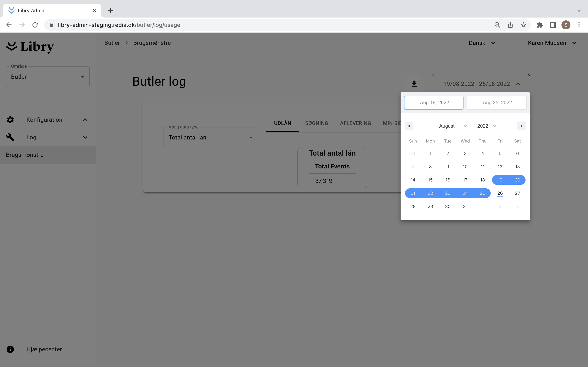This screenshot has height=367, width=588.
Task: Open the Vælg data type dropdown
Action: (211, 138)
